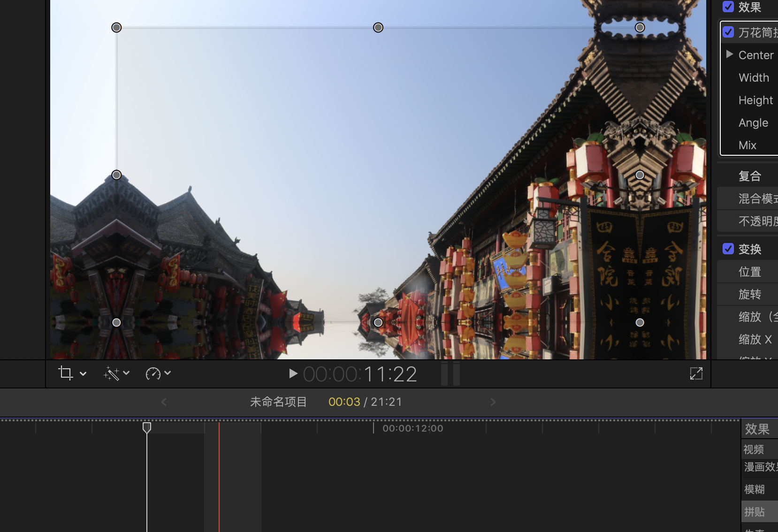This screenshot has width=778, height=532.
Task: Go forward in timeline history arrow
Action: (493, 402)
